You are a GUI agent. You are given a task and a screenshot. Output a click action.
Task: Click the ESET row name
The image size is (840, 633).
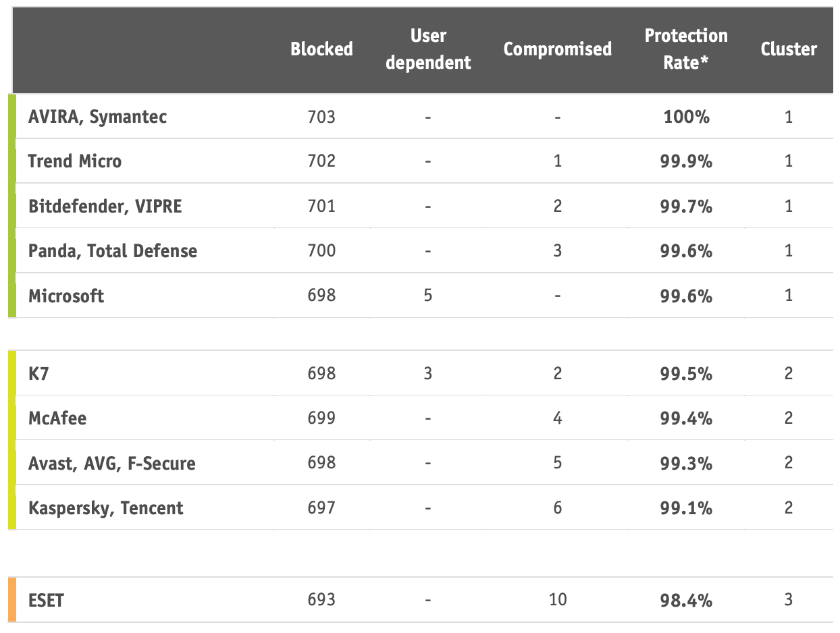tap(46, 600)
